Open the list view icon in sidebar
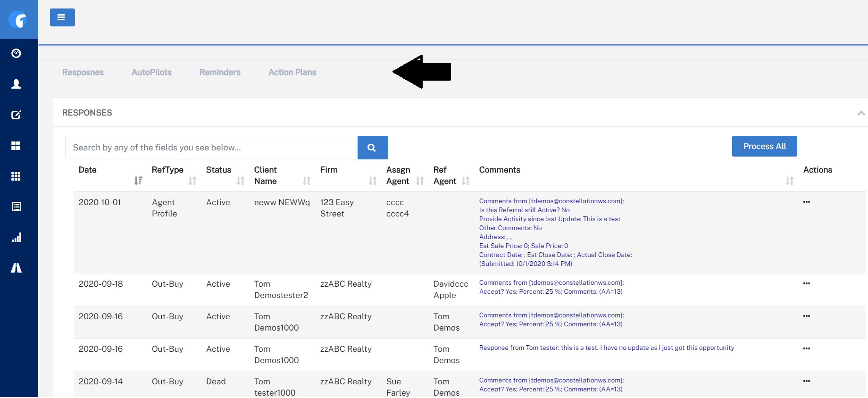The height and width of the screenshot is (398, 868). [16, 207]
